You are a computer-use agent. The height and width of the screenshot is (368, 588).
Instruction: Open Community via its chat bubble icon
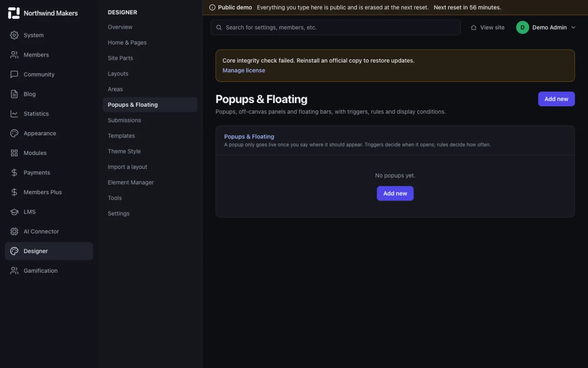[x=14, y=75]
